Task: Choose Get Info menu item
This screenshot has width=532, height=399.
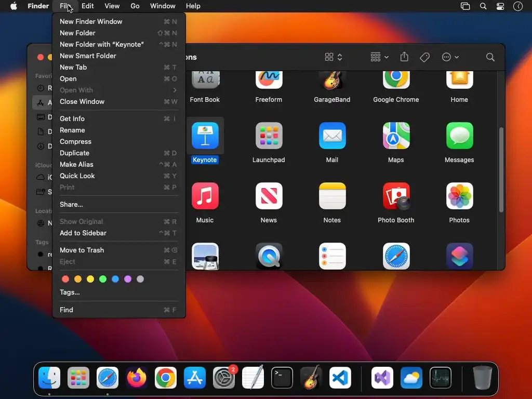Action: click(x=118, y=119)
